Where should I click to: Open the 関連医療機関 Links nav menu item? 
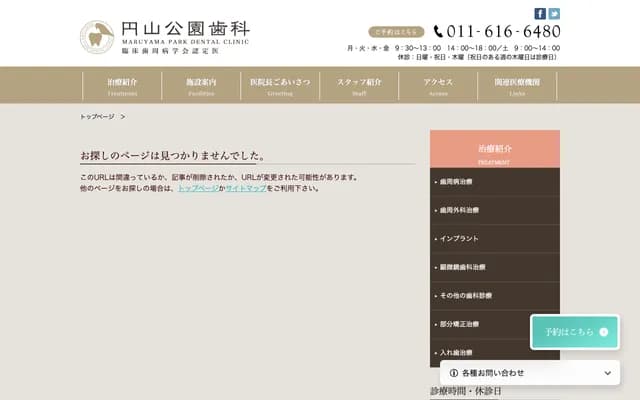point(517,86)
